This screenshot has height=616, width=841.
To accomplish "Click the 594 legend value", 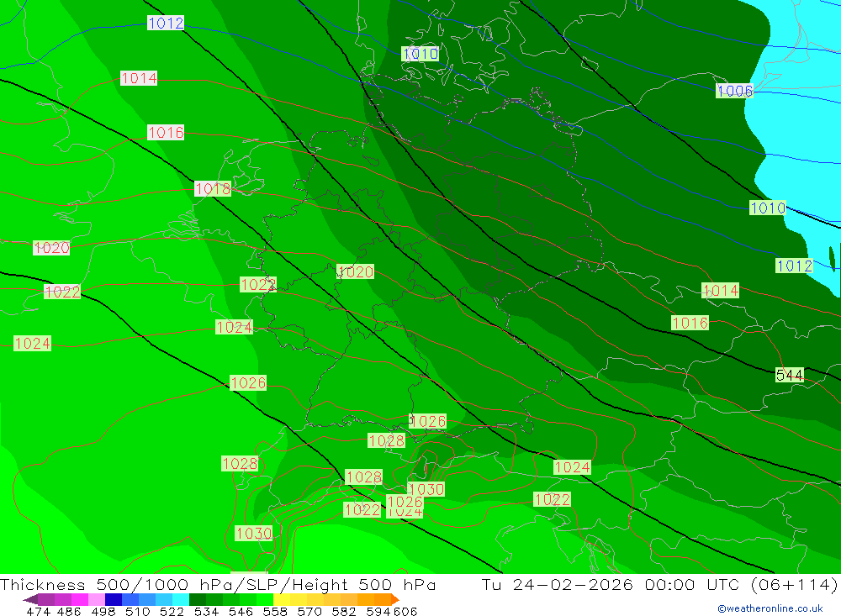I will coord(378,611).
